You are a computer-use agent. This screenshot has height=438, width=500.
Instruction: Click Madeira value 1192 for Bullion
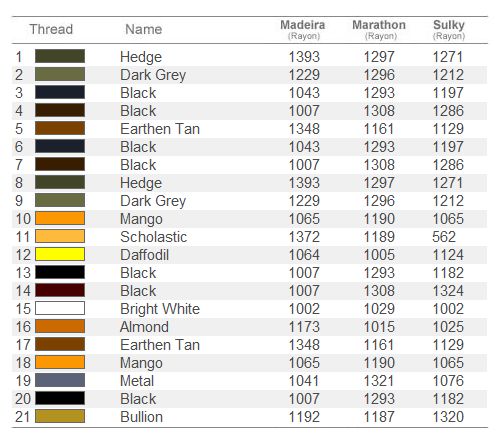[304, 417]
